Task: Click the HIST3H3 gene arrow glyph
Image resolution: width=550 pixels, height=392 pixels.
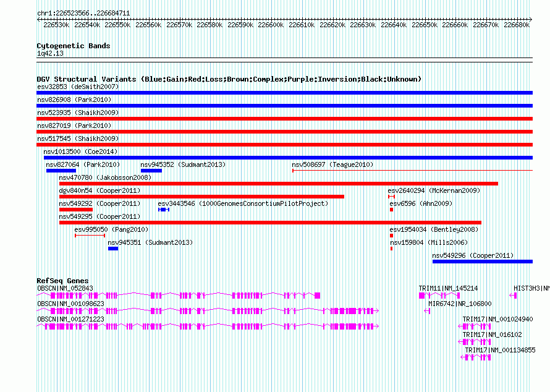Action: pyautogui.click(x=513, y=296)
